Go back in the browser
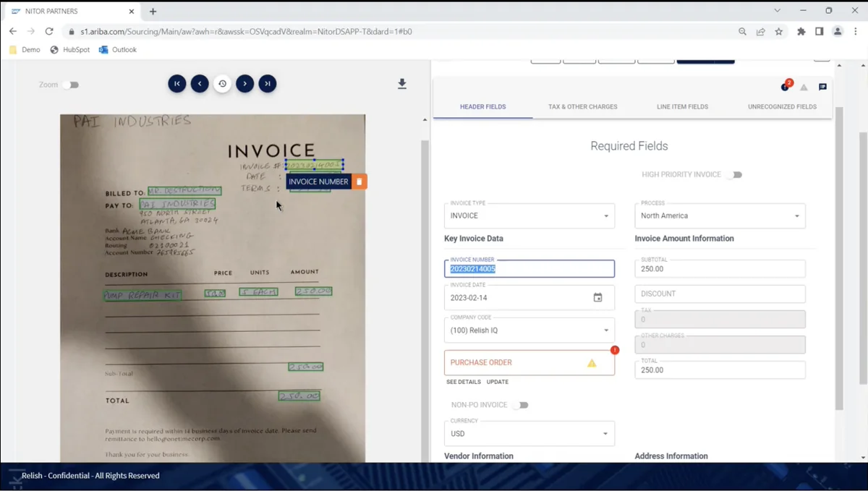The width and height of the screenshot is (868, 491). click(13, 32)
